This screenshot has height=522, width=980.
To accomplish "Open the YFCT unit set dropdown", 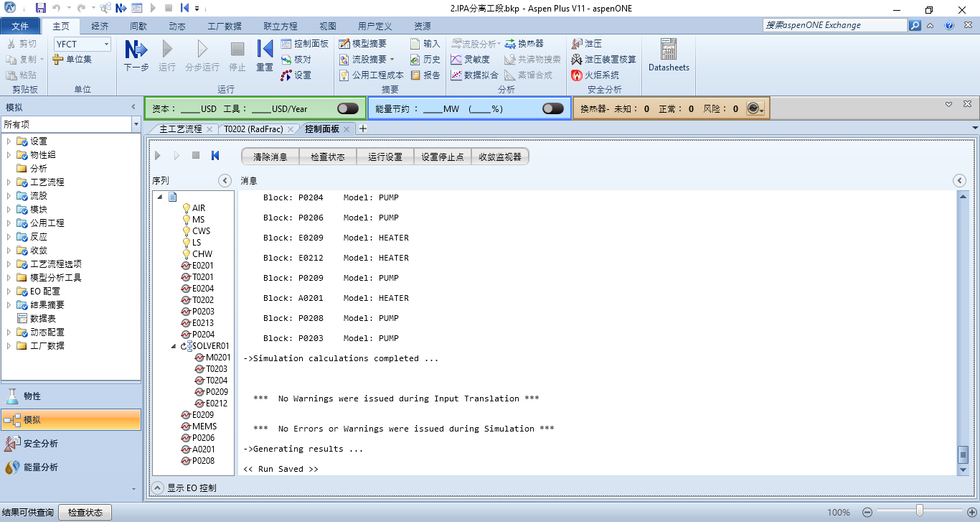I will pyautogui.click(x=107, y=45).
